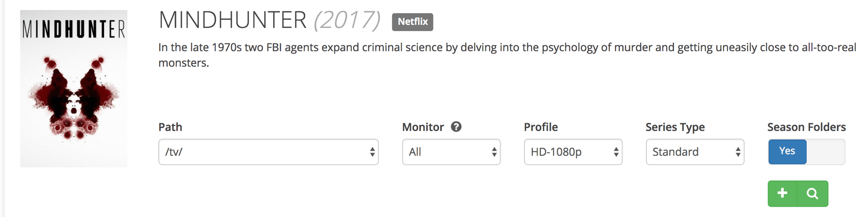Click the Series Type label
The image size is (868, 217).
click(x=675, y=127)
